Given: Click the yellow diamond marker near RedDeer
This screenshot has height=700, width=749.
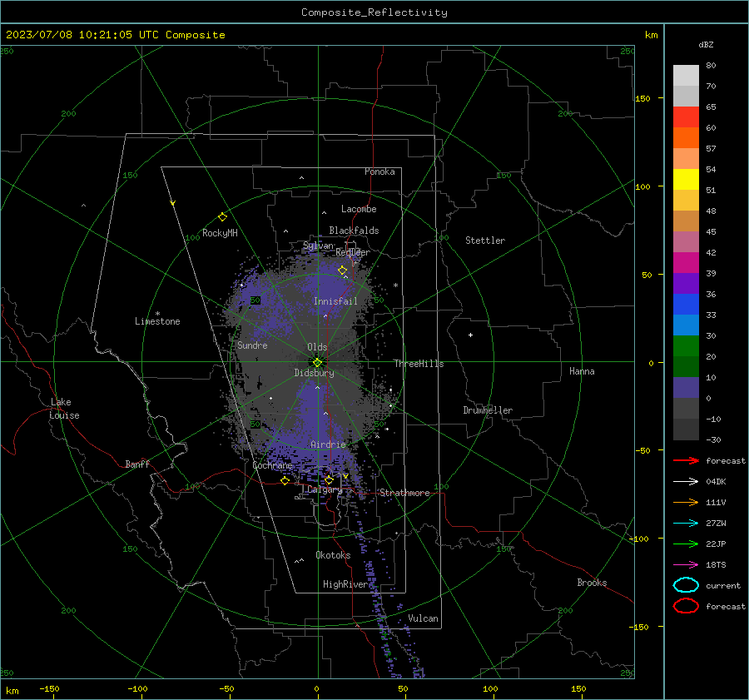Looking at the screenshot, I should pyautogui.click(x=342, y=271).
